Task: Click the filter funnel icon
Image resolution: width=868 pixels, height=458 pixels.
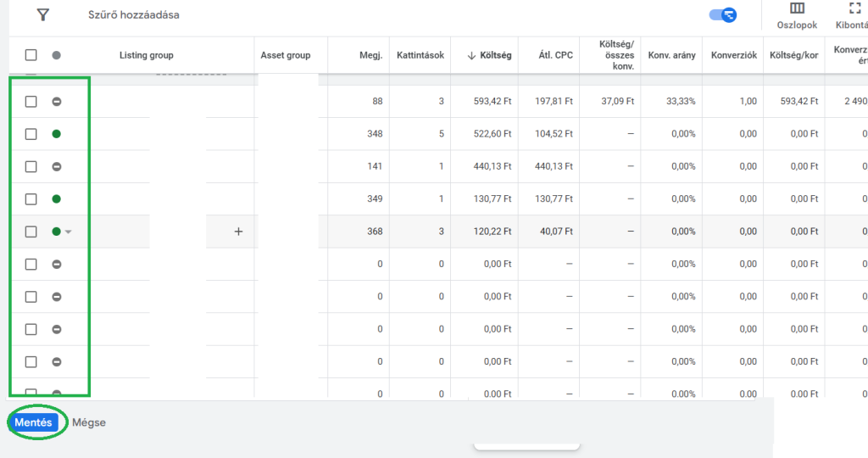Action: (43, 15)
